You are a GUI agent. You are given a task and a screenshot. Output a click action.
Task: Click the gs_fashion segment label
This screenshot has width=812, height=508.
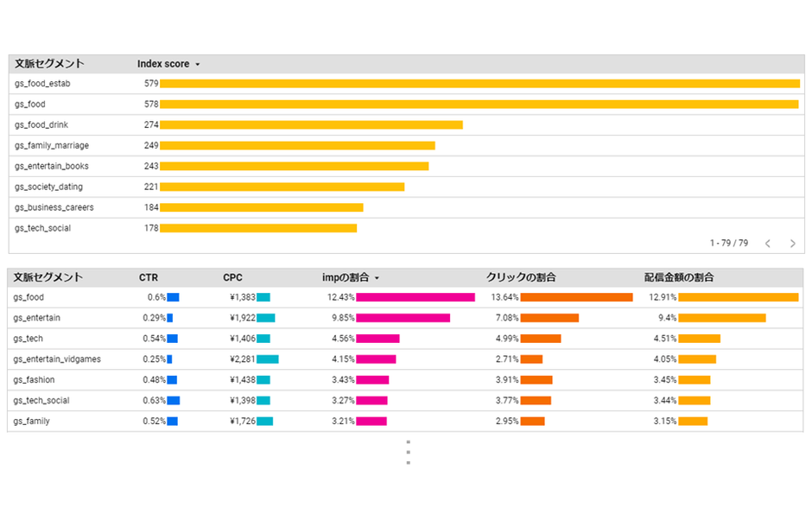pos(34,380)
